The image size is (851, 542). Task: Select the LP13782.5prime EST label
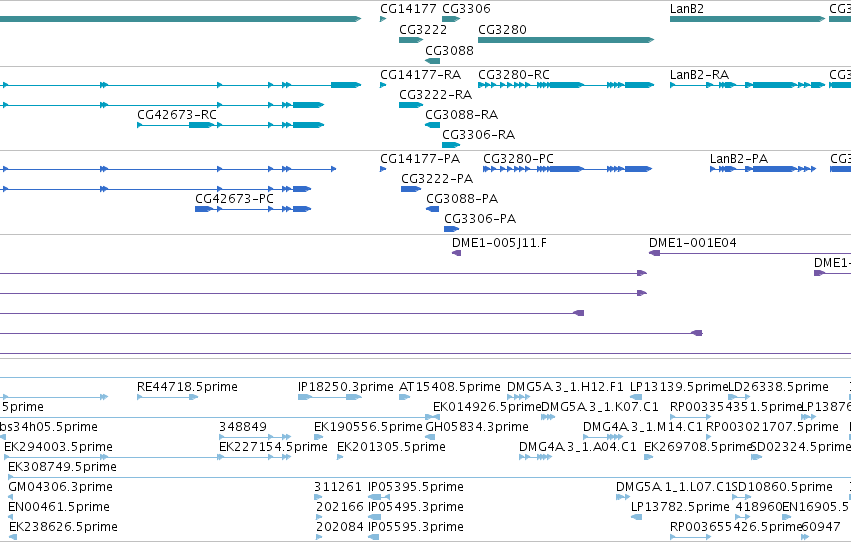(680, 507)
